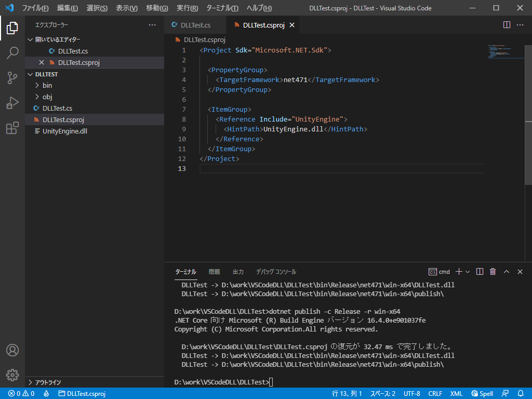
Task: Select UnityEngine.dll in the explorer
Action: (x=64, y=131)
